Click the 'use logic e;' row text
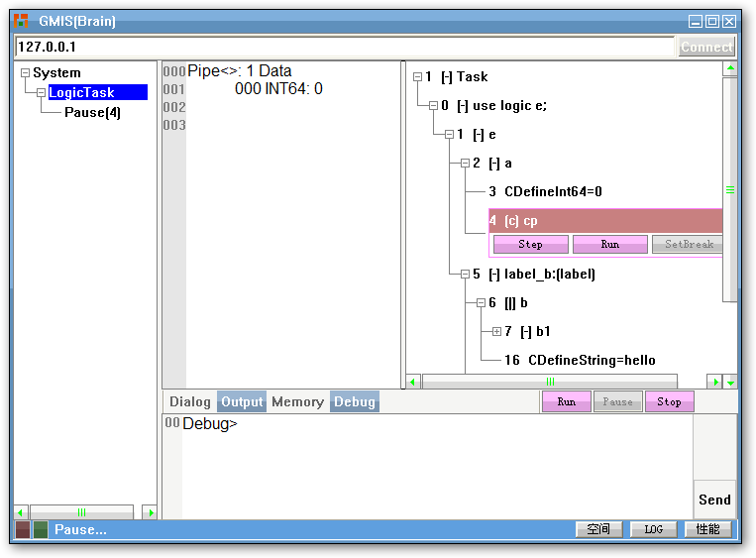756x558 pixels. coord(509,106)
